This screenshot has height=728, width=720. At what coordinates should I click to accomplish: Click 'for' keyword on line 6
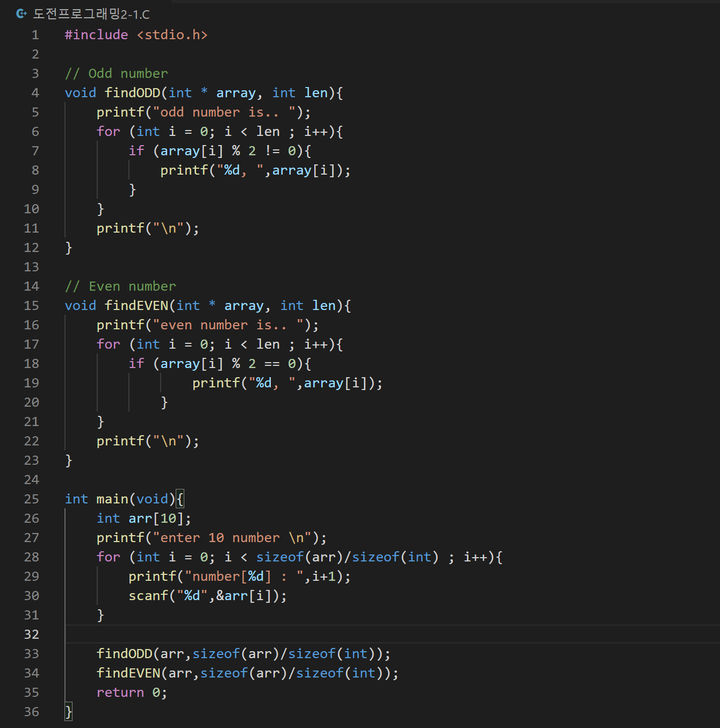pos(109,132)
